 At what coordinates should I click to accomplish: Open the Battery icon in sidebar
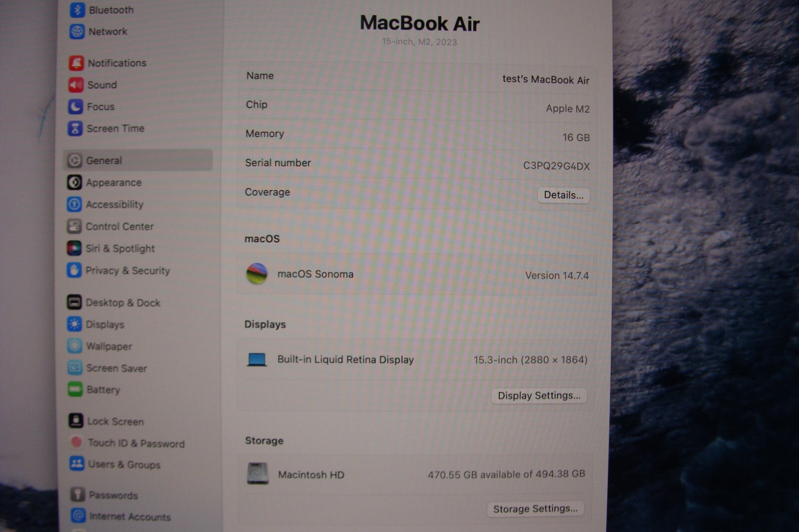click(x=75, y=389)
